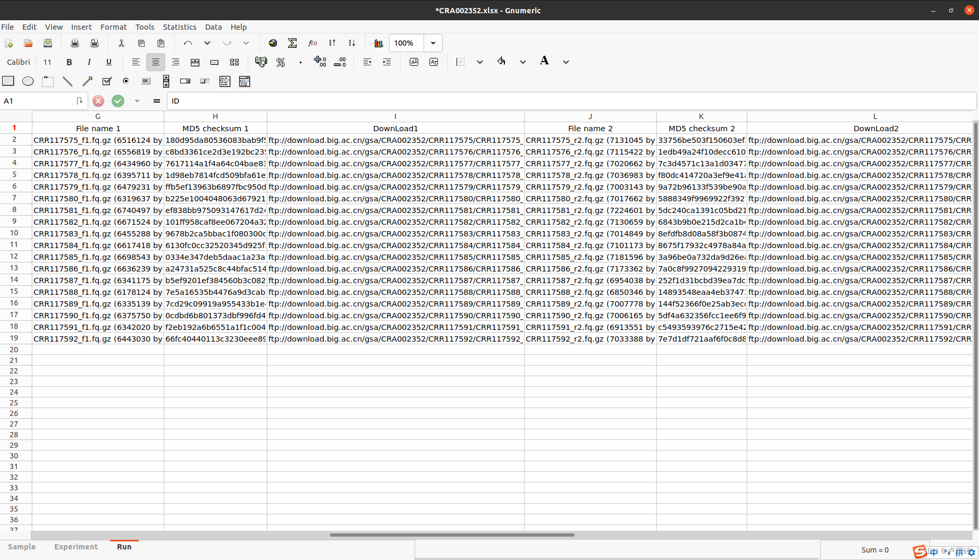The image size is (979, 560).
Task: Insert a chart
Action: (378, 43)
